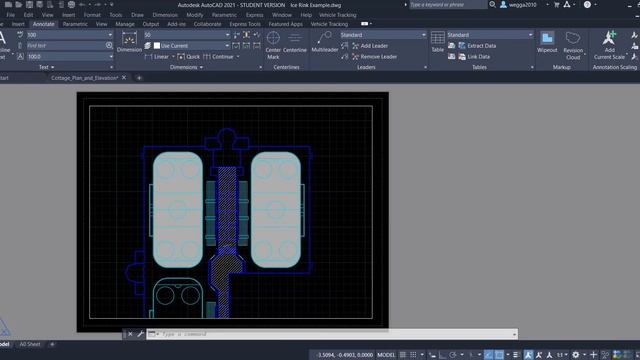Open the annotation scale 1:1 dropdown
Image resolution: width=640 pixels, height=360 pixels.
[562, 355]
